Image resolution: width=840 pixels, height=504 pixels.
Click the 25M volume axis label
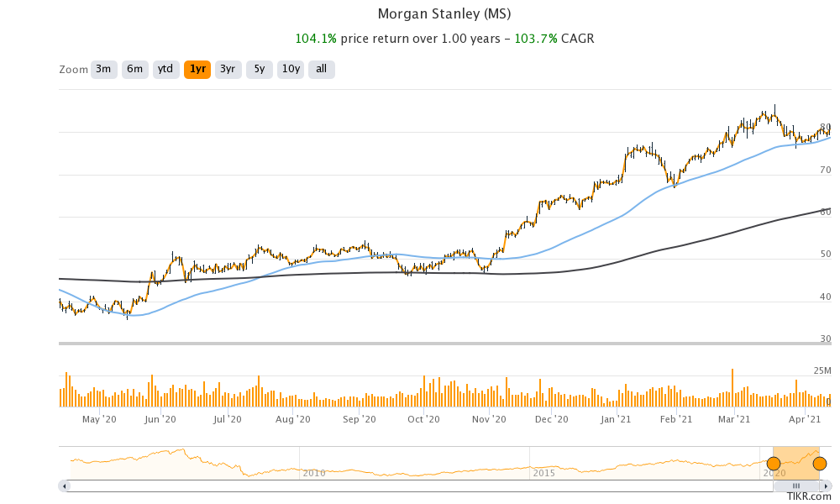822,370
